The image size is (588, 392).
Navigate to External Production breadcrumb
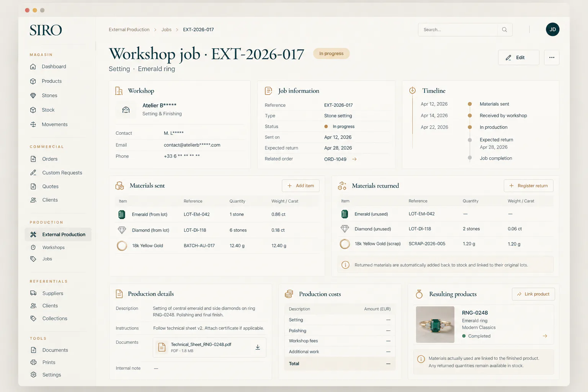[x=129, y=29]
